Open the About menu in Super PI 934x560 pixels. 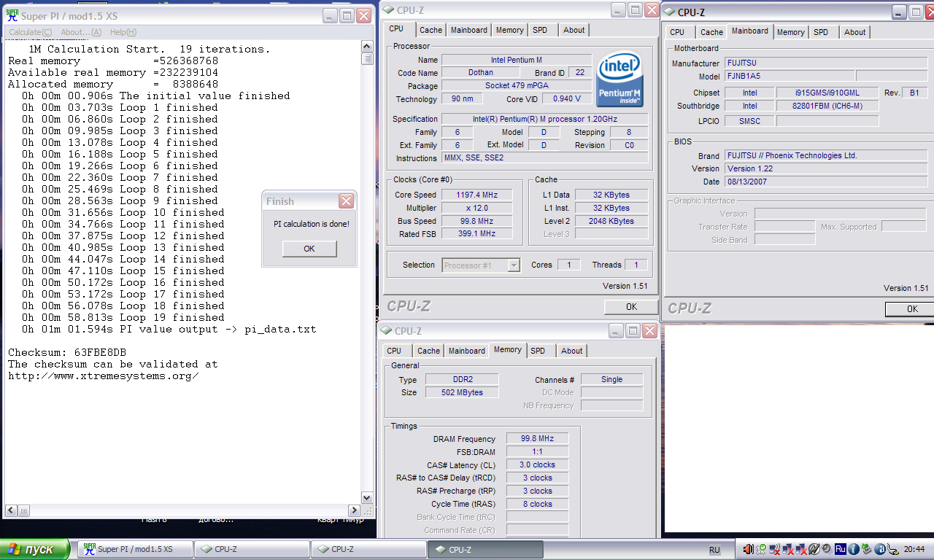pos(80,32)
